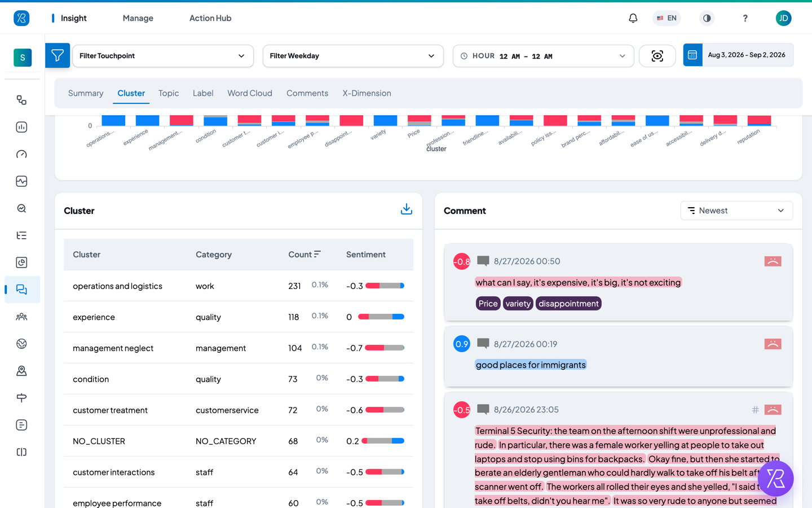
Task: Click the blue filter funnel button
Action: click(x=58, y=55)
